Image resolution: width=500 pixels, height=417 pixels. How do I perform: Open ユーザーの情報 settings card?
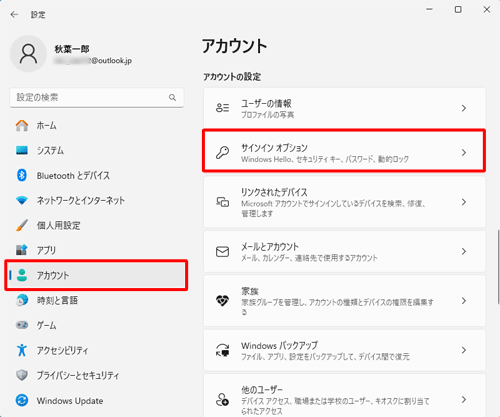344,108
